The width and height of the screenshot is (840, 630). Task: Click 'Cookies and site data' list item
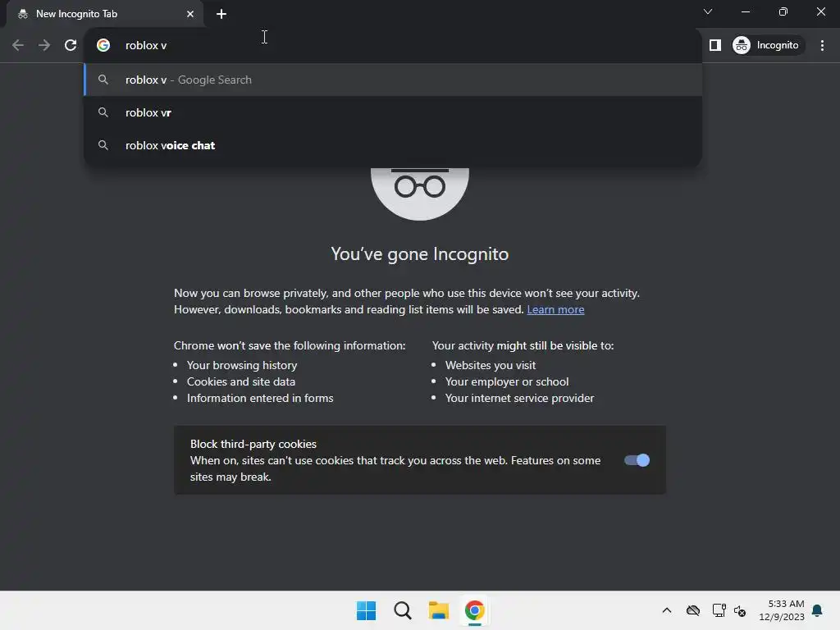pos(241,382)
